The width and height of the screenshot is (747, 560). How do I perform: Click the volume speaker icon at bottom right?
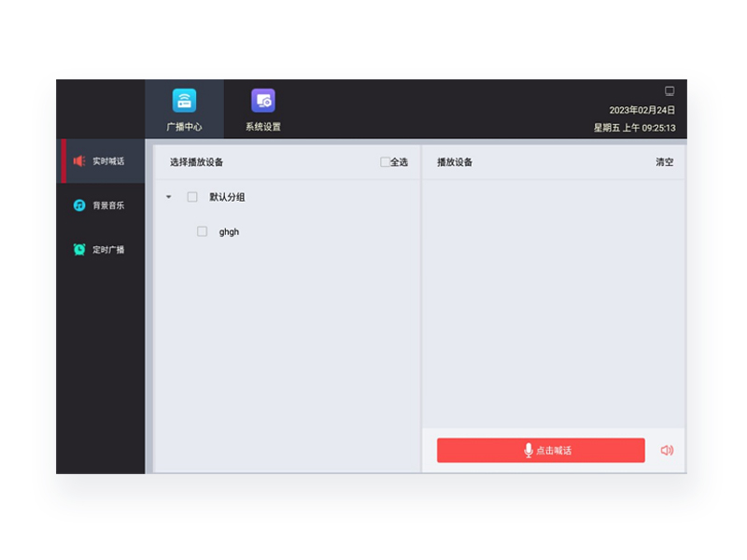[667, 451]
